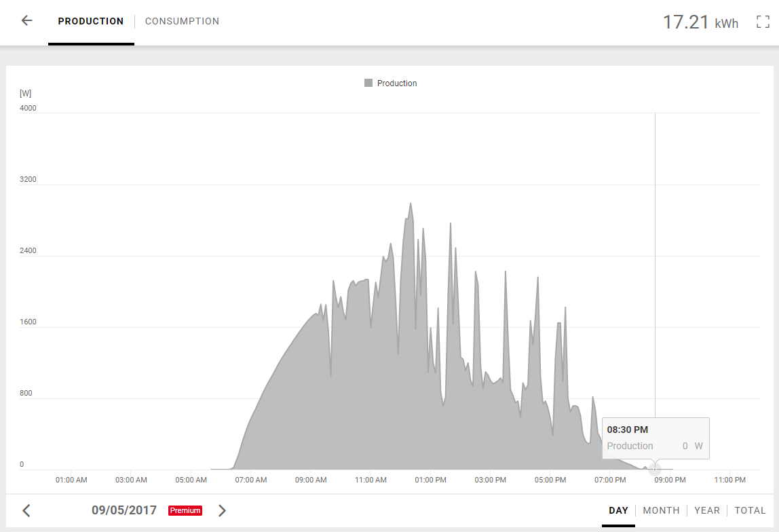
Task: Click the 800 y-axis label
Action: coord(26,394)
